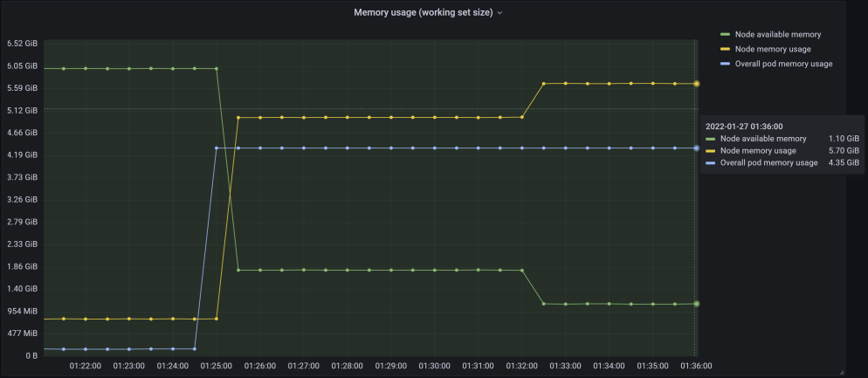Click the blue data point at 01:36:00
Viewport: 868px width, 378px height.
696,148
